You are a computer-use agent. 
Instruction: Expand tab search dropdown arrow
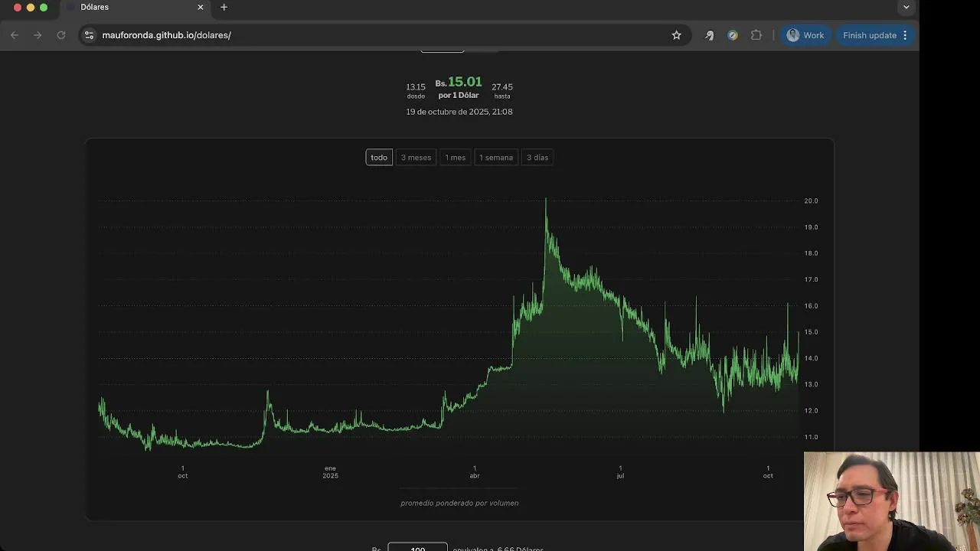(x=906, y=7)
